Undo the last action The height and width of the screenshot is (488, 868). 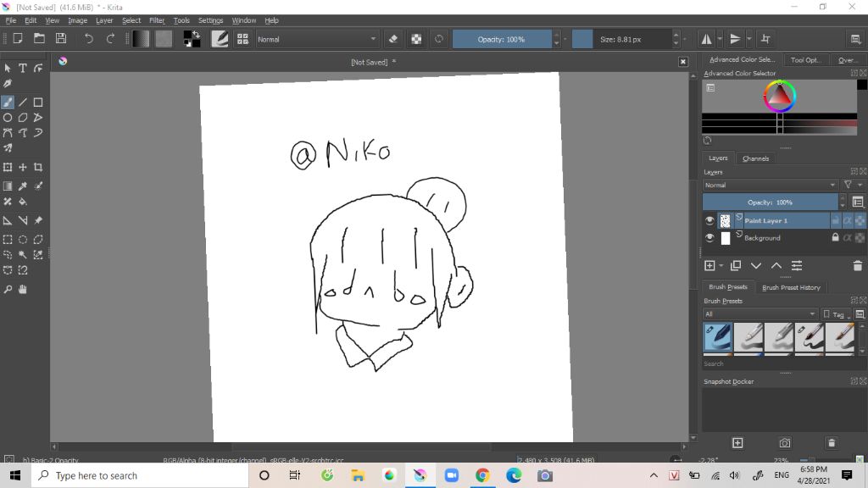coord(88,39)
